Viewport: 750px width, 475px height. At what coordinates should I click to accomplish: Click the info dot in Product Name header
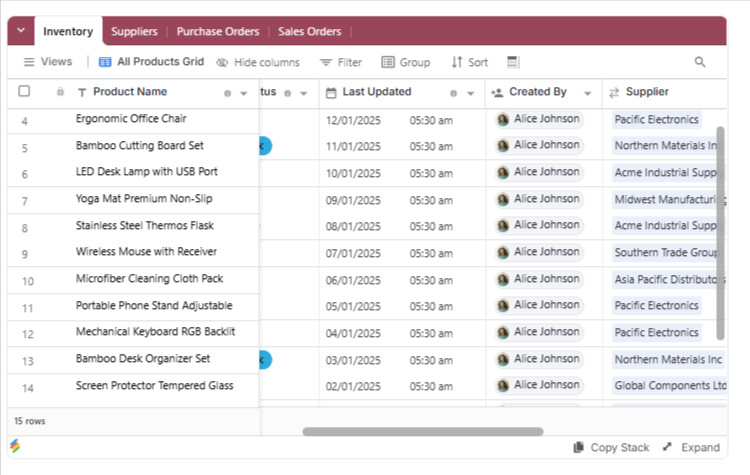[x=228, y=93]
